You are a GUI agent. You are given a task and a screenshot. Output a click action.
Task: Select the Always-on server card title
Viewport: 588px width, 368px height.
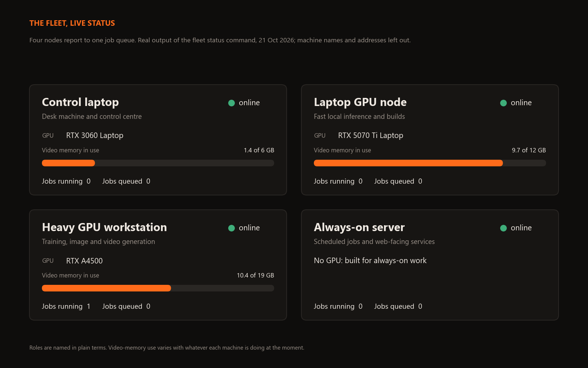coord(359,227)
